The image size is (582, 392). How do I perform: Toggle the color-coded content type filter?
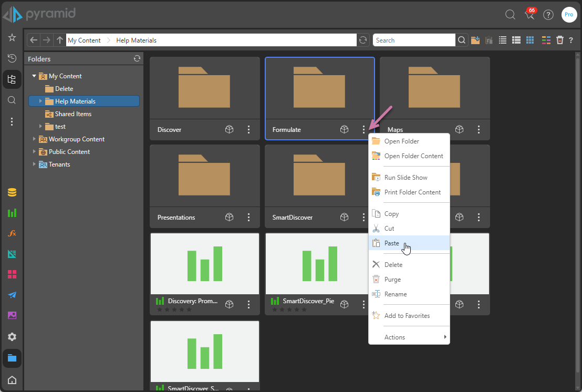click(x=546, y=40)
